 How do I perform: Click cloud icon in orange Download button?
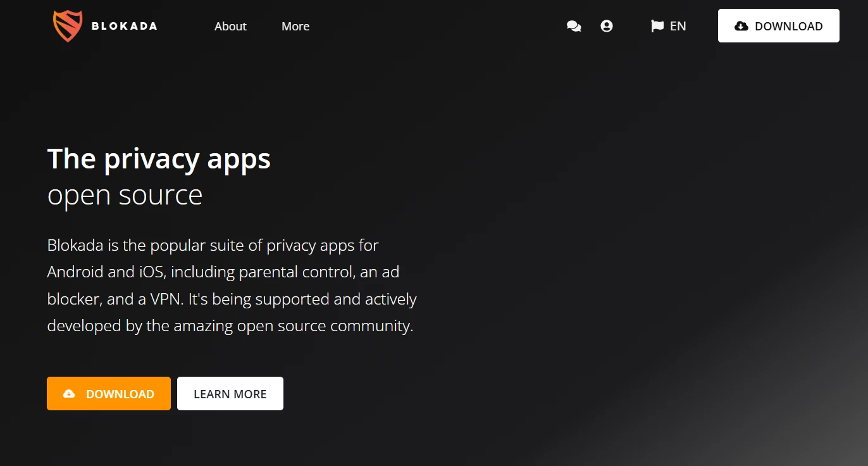pos(69,394)
